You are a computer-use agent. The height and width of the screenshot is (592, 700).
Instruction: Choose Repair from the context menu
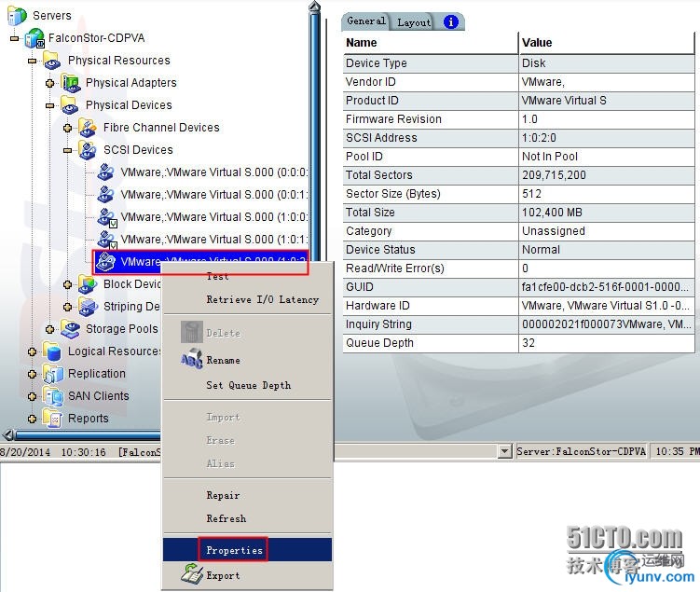click(247, 495)
